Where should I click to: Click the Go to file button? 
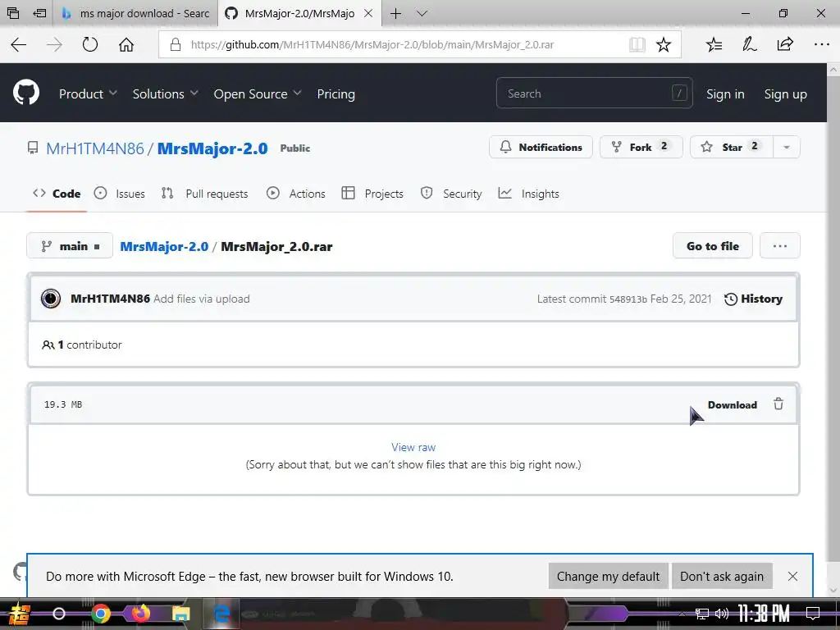pyautogui.click(x=713, y=246)
